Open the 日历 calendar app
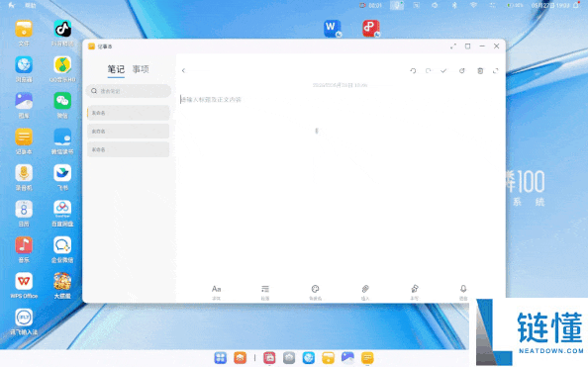This screenshot has width=588, height=367. pyautogui.click(x=24, y=213)
